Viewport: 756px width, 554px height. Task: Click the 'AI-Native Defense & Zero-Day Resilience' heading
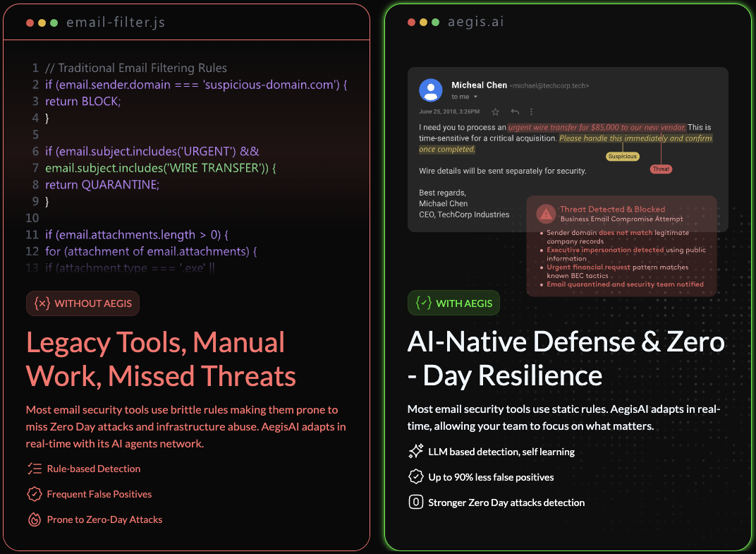tap(566, 359)
